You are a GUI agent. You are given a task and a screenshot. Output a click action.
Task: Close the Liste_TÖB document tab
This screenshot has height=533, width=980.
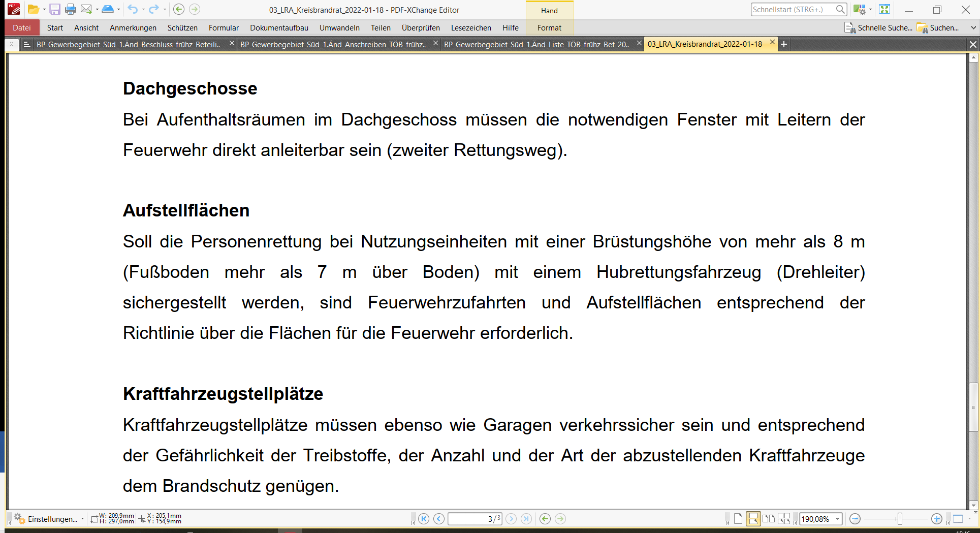coord(639,44)
